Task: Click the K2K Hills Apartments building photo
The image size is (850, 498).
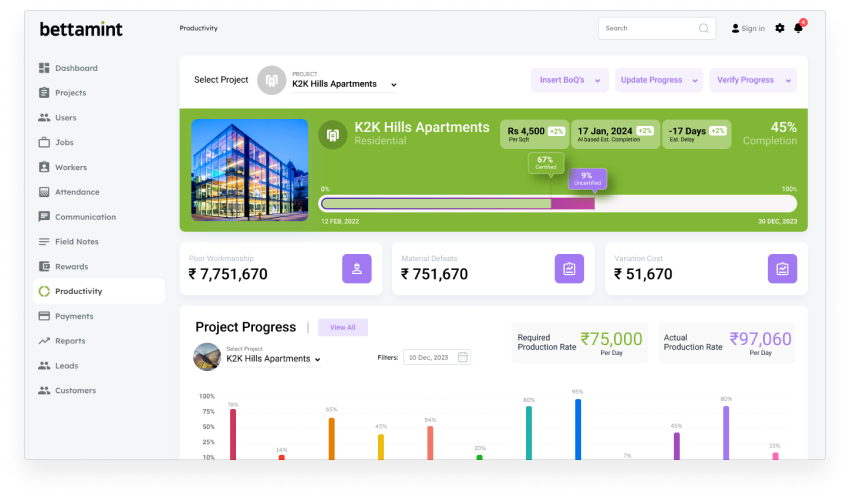Action: (249, 171)
